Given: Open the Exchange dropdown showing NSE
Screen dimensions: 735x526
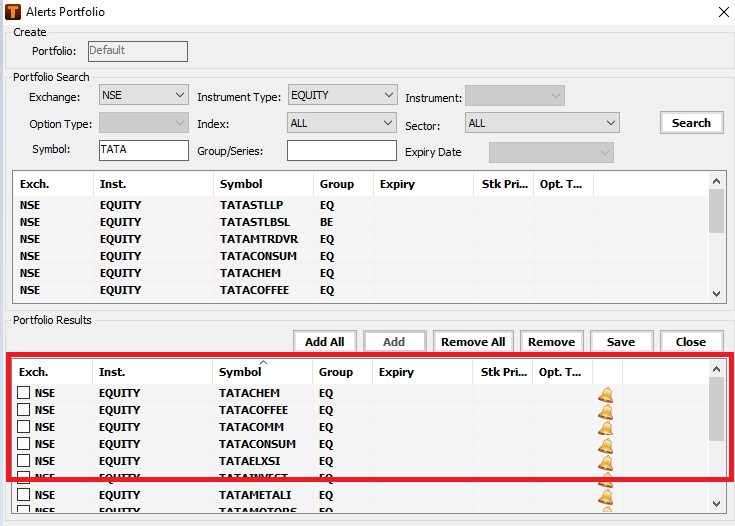Looking at the screenshot, I should coord(143,95).
